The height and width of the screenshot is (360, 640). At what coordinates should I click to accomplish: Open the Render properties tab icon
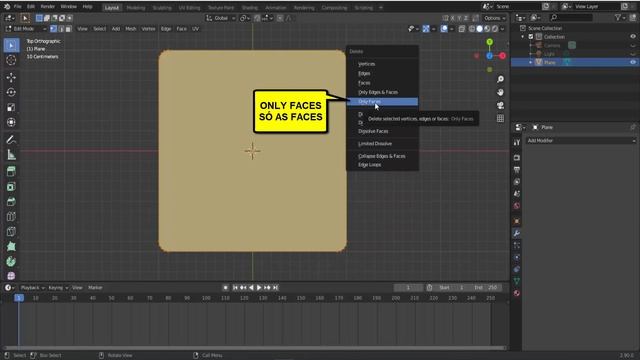pos(517,158)
